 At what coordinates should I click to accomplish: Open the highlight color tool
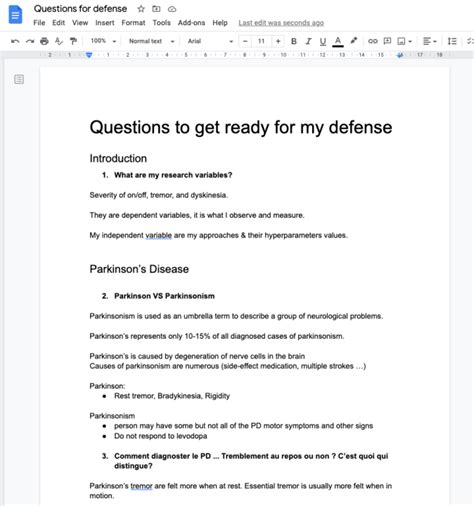coord(353,41)
